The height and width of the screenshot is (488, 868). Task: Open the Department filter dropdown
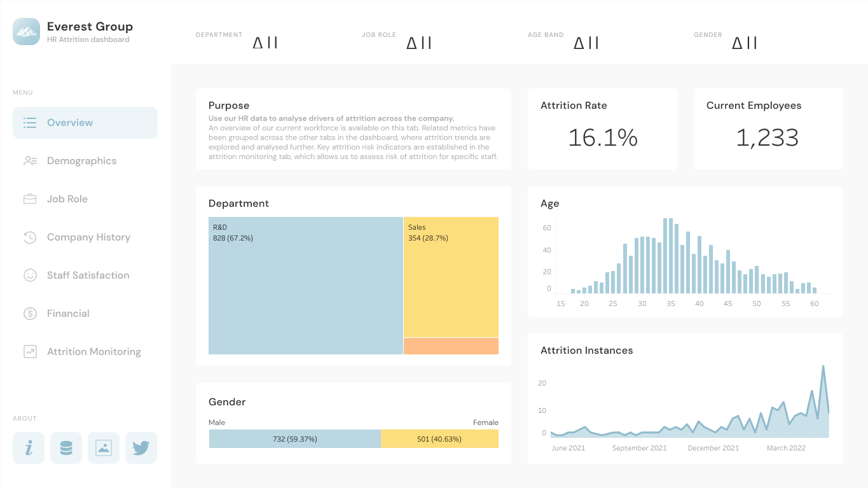(265, 43)
